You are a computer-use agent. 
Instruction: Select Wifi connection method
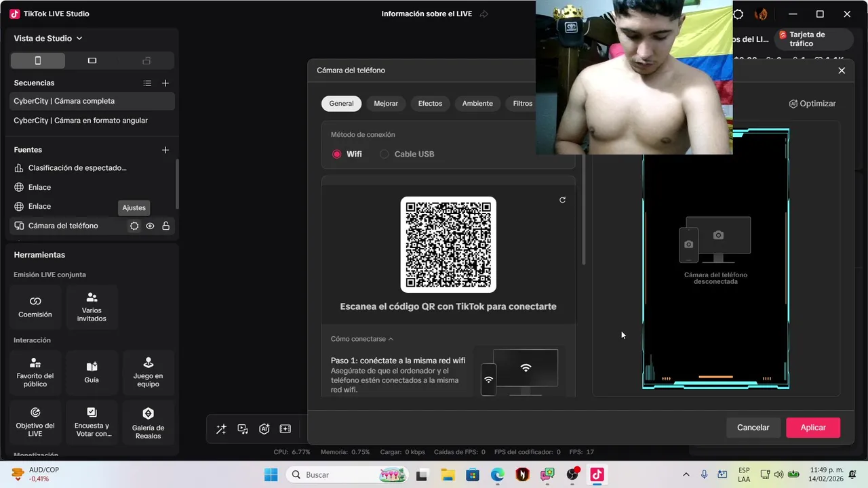click(347, 154)
